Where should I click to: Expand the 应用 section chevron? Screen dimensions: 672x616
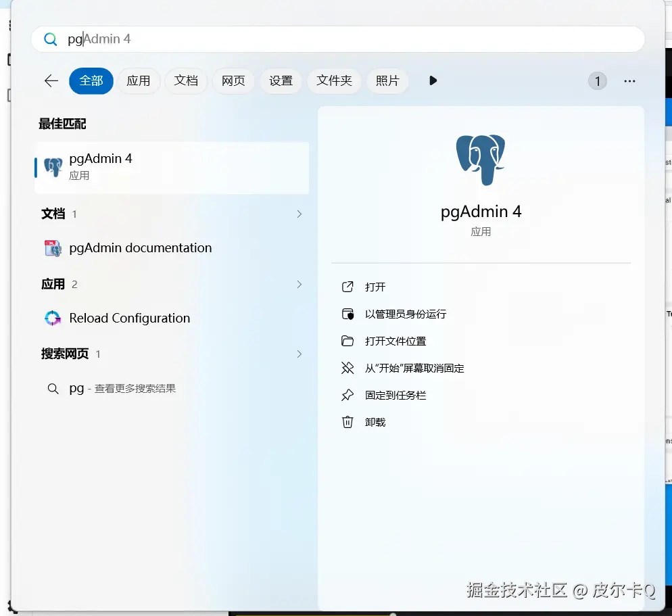click(299, 284)
